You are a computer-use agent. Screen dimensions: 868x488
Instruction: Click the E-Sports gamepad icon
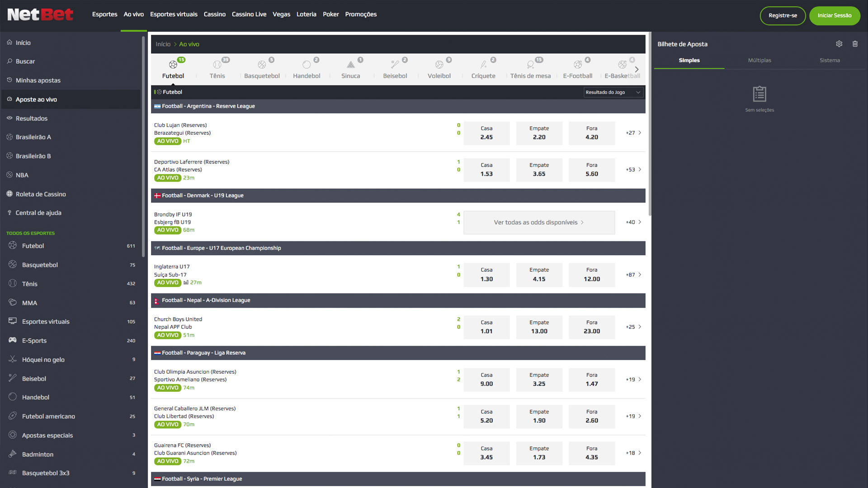(x=13, y=340)
